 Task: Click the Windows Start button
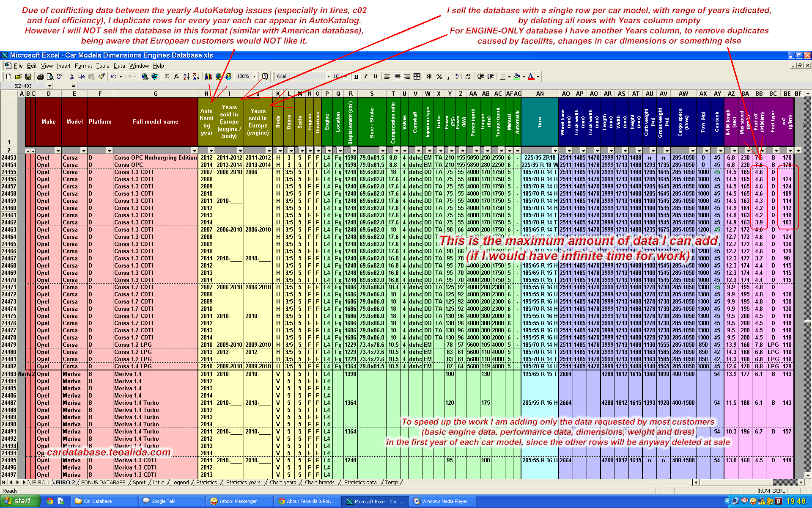click(x=20, y=501)
